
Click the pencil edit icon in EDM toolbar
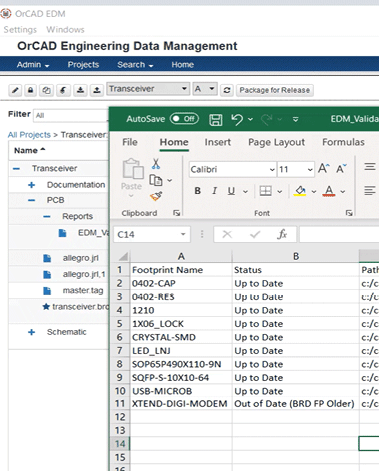pyautogui.click(x=15, y=90)
